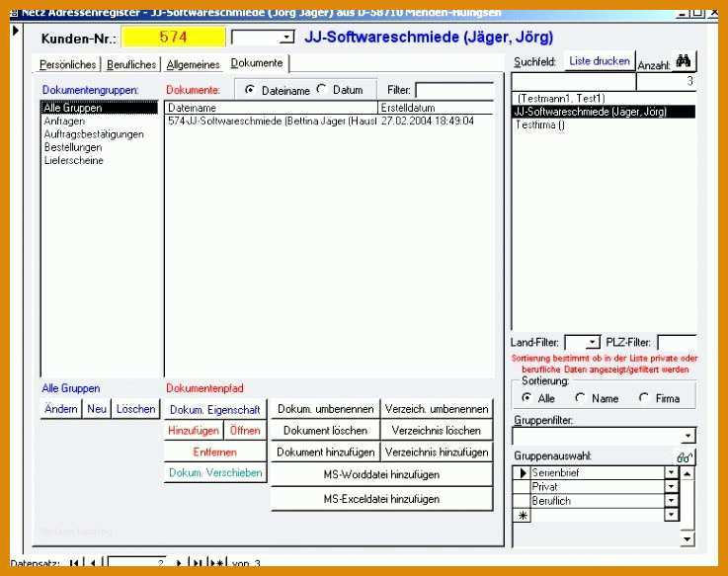Click the glasses icon beside Gruppenauswahl
Viewport: 728px width, 576px height.
coord(685,457)
